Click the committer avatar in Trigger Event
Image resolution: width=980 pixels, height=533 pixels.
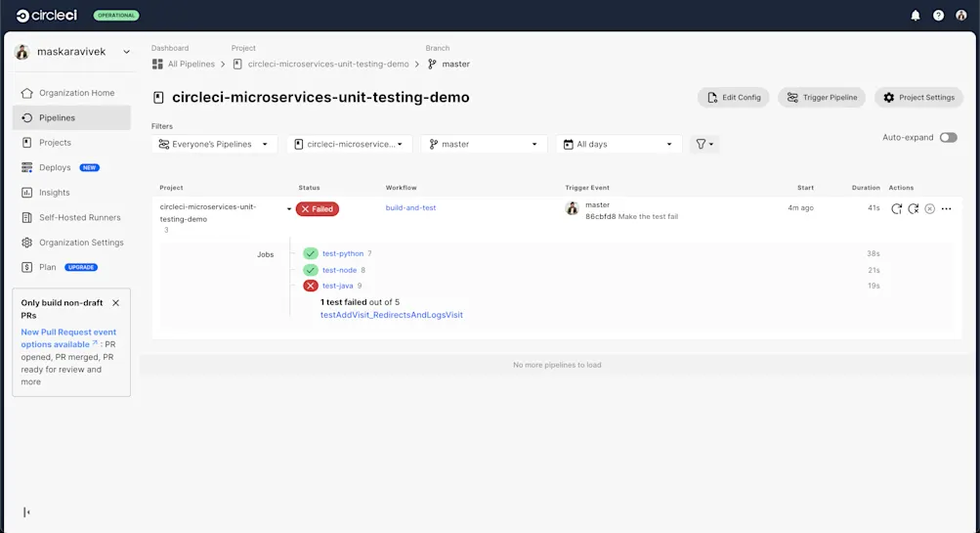click(572, 209)
